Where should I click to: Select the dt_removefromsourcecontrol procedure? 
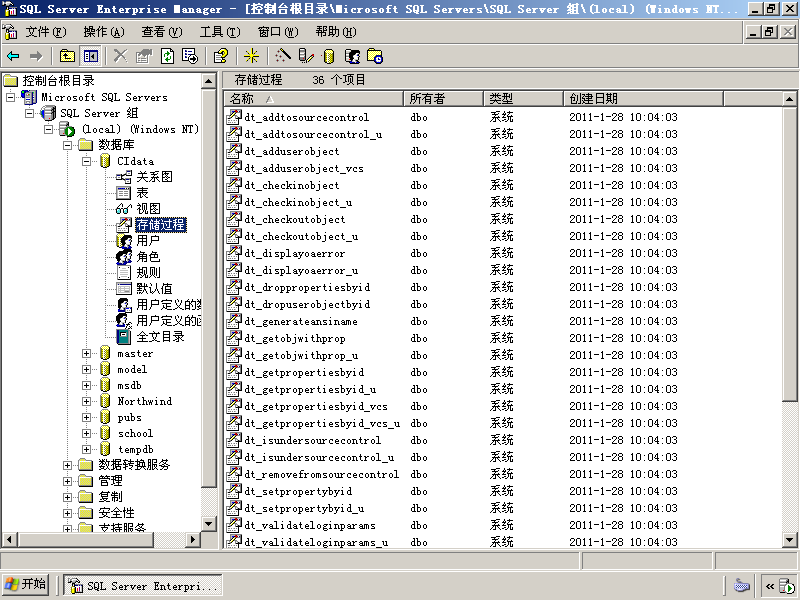(321, 474)
